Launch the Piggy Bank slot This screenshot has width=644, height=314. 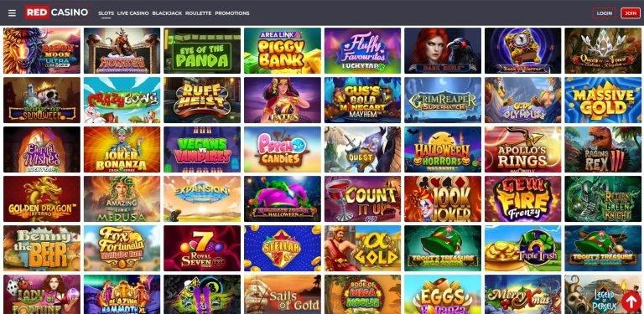pyautogui.click(x=283, y=51)
